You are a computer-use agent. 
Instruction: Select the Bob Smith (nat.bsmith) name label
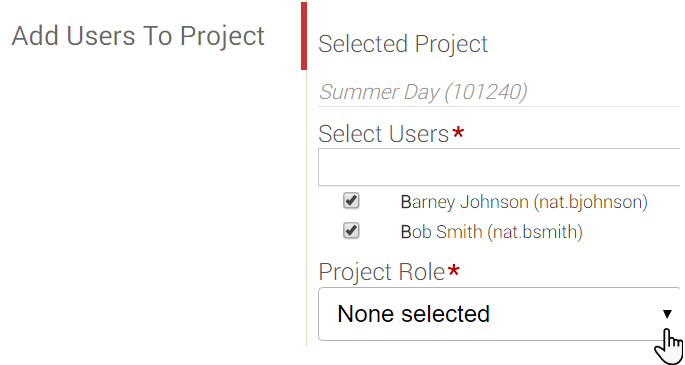pyautogui.click(x=491, y=232)
